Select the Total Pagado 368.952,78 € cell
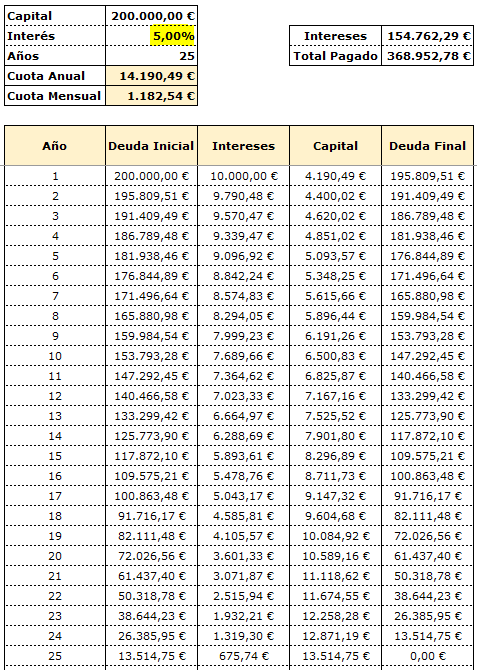Screen dimensions: 477x670 pyautogui.click(x=427, y=56)
